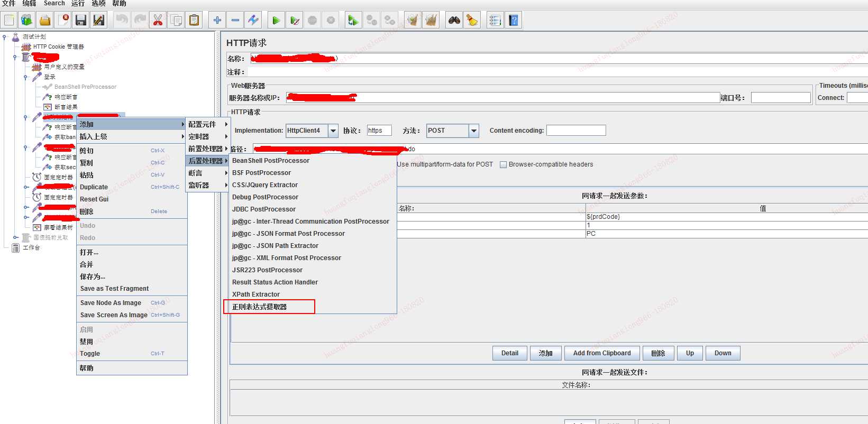This screenshot has height=424, width=868.
Task: Choose BeanShell PostProcessor from the submenu
Action: [313, 161]
